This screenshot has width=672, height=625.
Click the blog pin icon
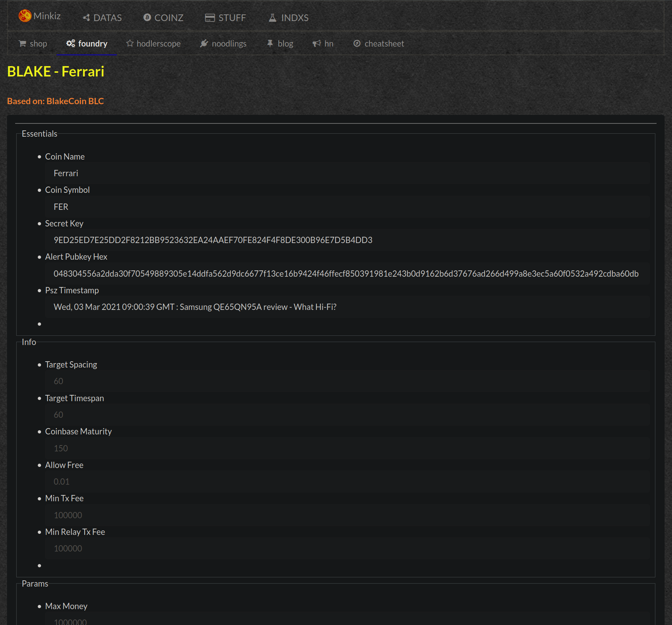coord(270,43)
